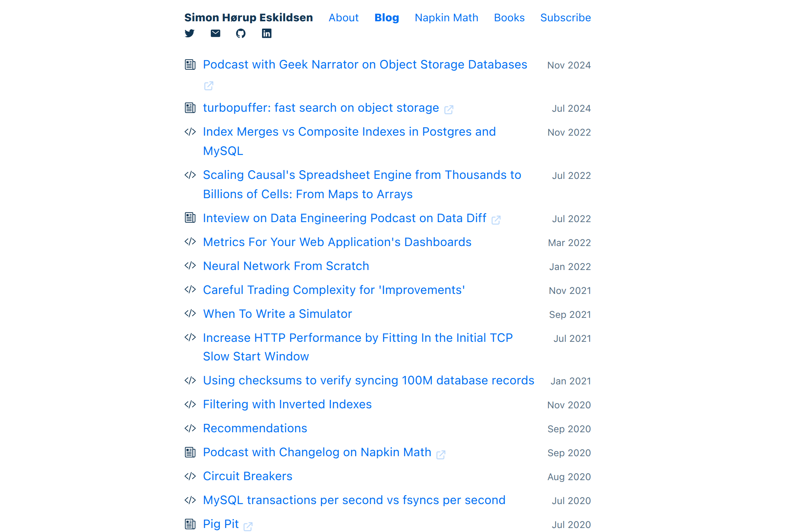Image resolution: width=798 pixels, height=532 pixels.
Task: Click code icon next to Metrics Dashboards post
Action: (190, 242)
